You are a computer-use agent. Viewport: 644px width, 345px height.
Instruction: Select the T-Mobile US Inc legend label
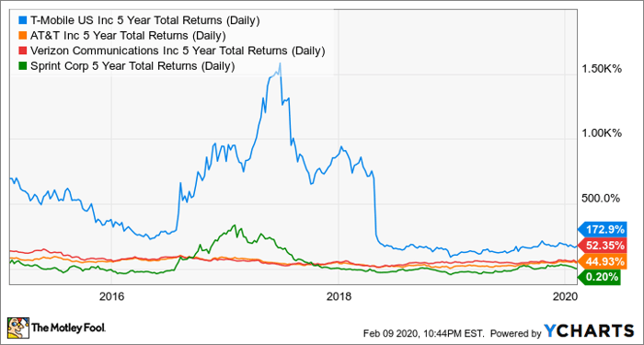point(145,21)
